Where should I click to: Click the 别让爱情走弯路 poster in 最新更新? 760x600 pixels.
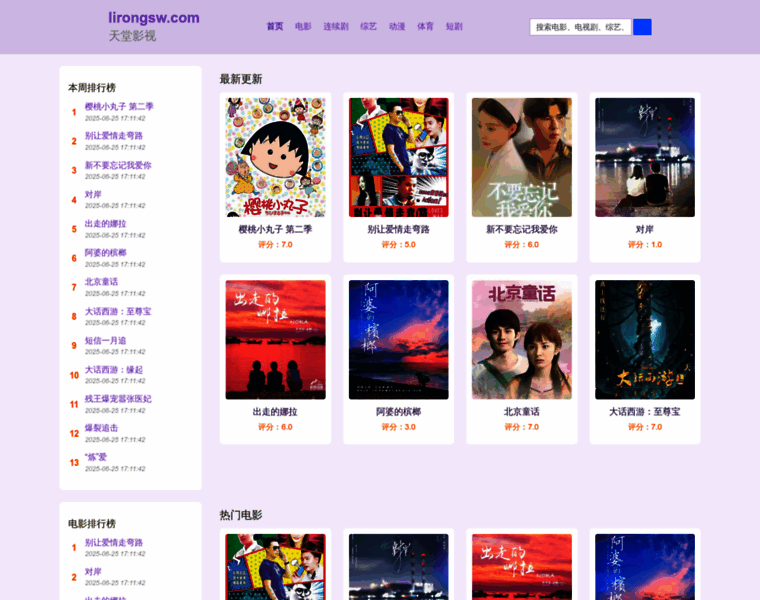(x=398, y=158)
